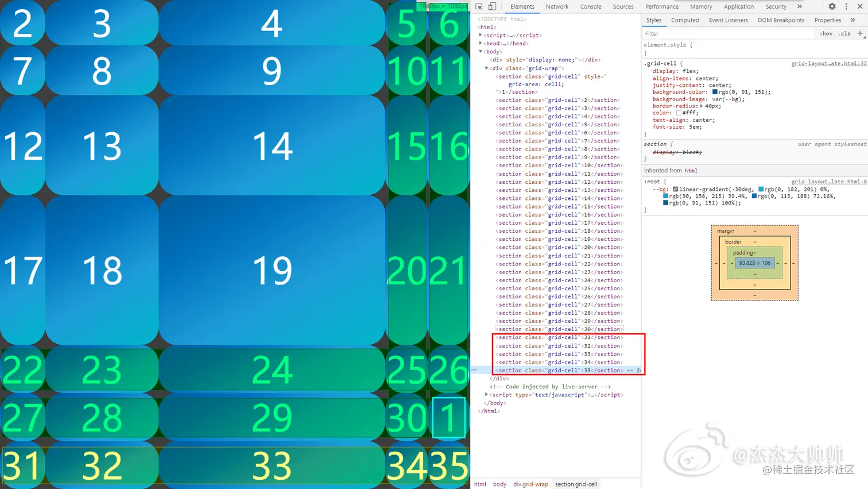Switch to Computed styles tab
This screenshot has height=489, width=868.
pos(685,20)
